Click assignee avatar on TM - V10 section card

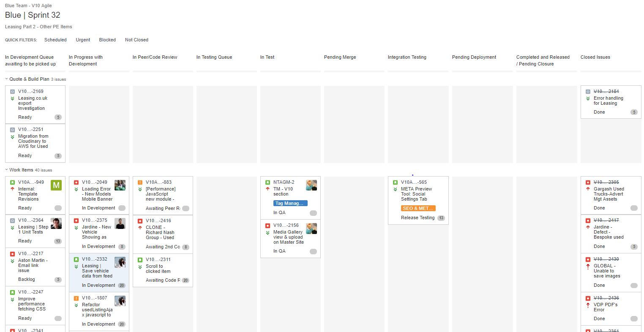pos(311,185)
